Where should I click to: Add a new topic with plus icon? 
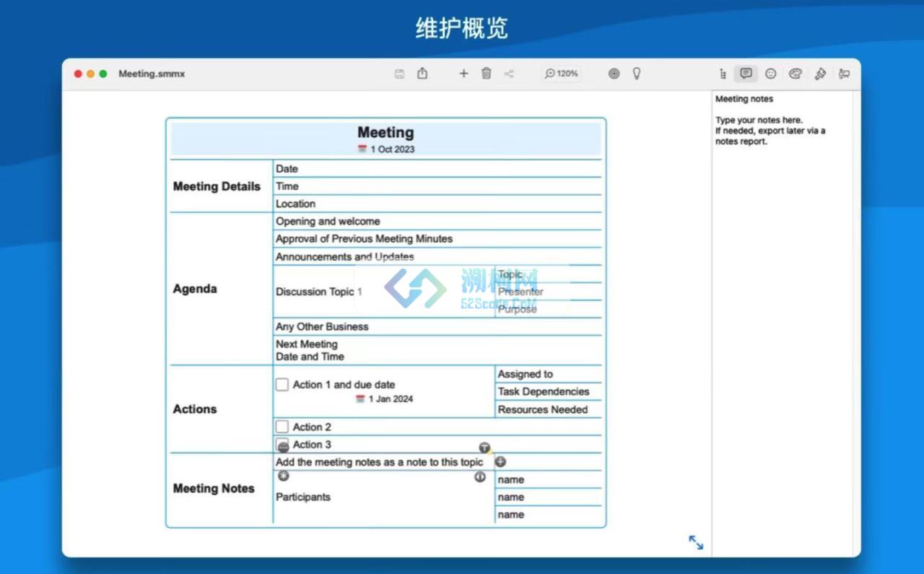coord(463,74)
